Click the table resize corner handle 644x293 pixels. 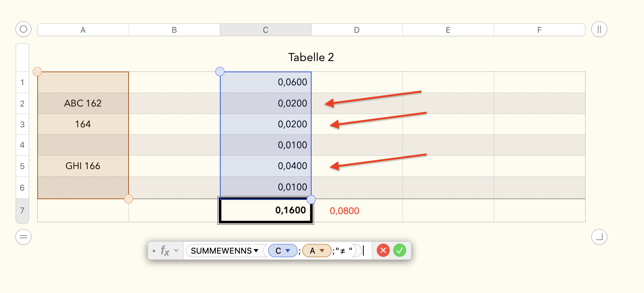pos(599,237)
